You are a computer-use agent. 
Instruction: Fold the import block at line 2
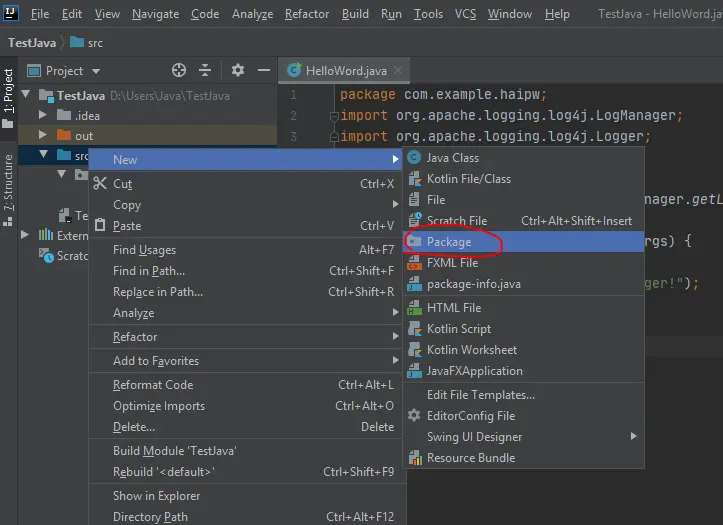(335, 116)
